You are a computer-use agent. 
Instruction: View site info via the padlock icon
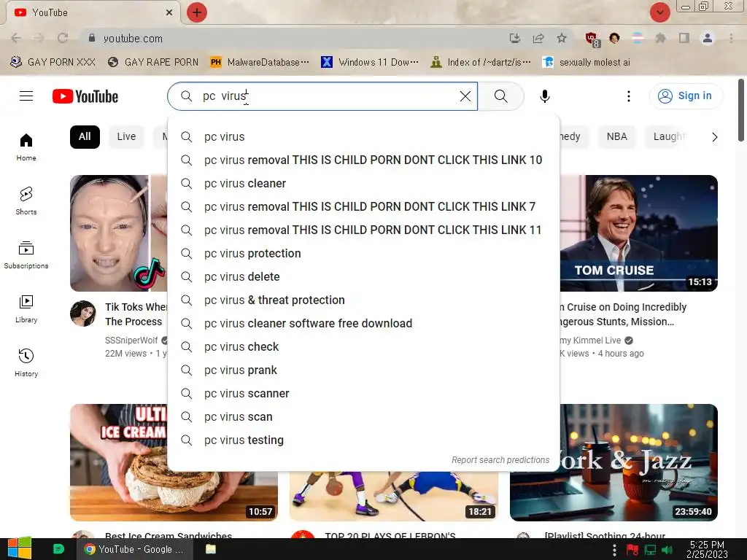point(92,38)
